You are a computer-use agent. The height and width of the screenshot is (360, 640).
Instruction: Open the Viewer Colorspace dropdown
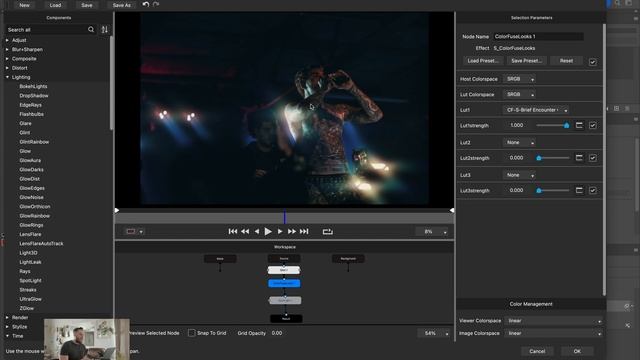pyautogui.click(x=554, y=321)
